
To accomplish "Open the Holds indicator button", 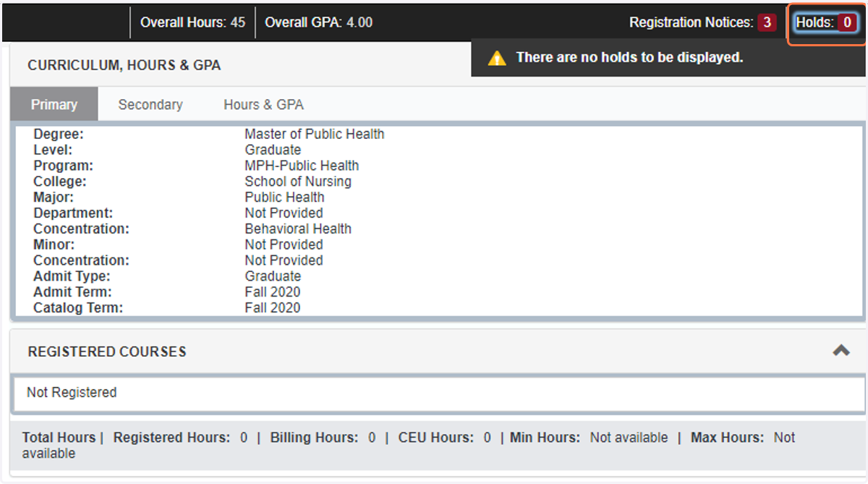I will point(825,22).
